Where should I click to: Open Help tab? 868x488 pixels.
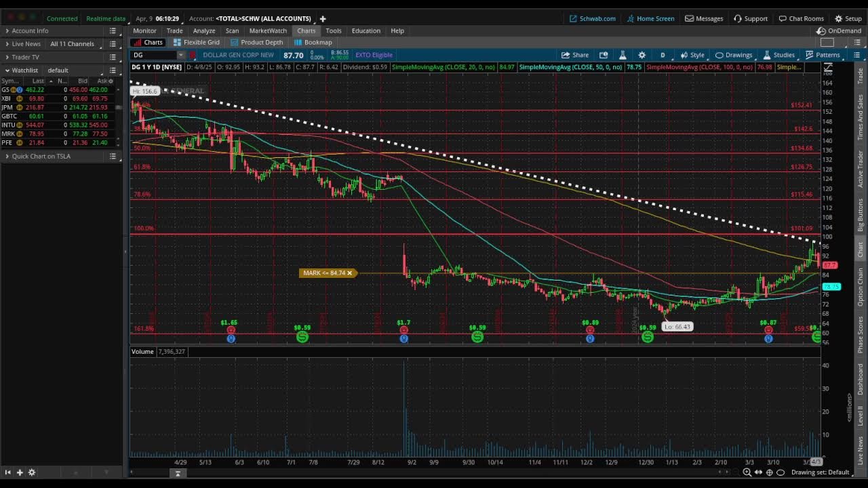pyautogui.click(x=397, y=30)
